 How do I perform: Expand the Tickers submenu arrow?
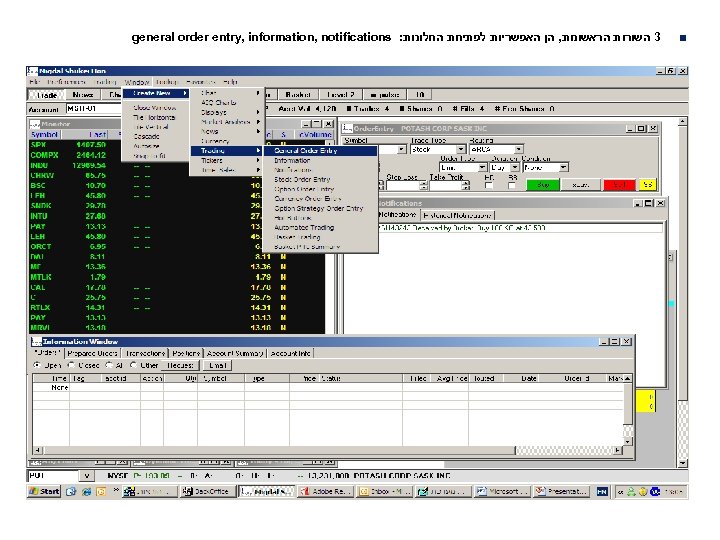[258, 160]
